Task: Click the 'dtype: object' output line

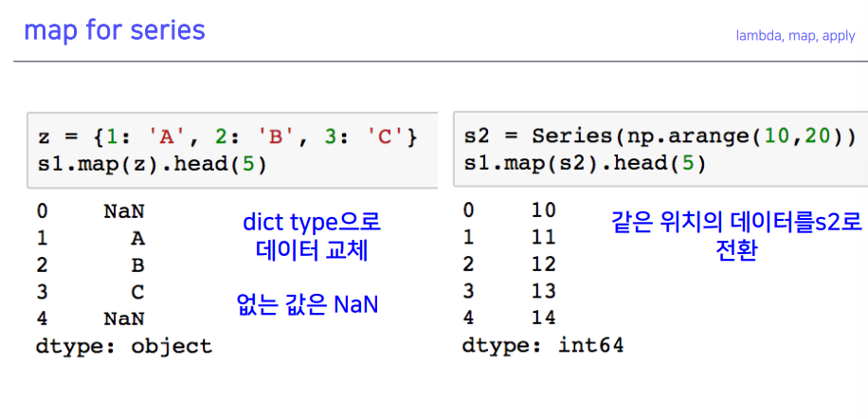Action: pos(124,347)
